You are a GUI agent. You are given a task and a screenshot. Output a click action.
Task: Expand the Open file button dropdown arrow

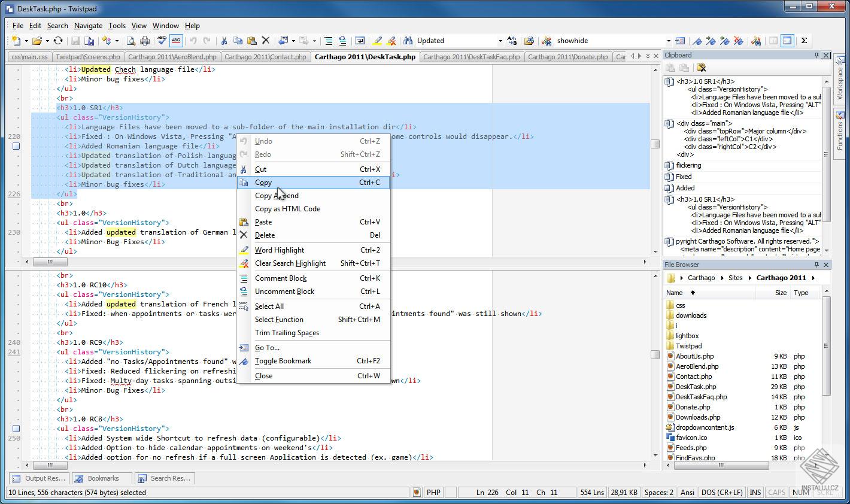click(x=47, y=41)
